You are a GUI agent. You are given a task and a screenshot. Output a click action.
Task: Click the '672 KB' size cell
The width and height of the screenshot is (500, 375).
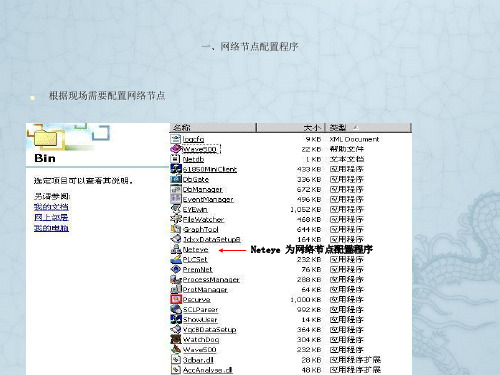click(309, 189)
